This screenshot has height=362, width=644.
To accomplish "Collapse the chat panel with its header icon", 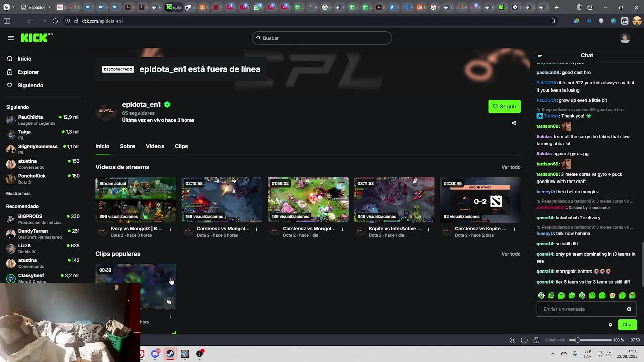I will (x=540, y=55).
